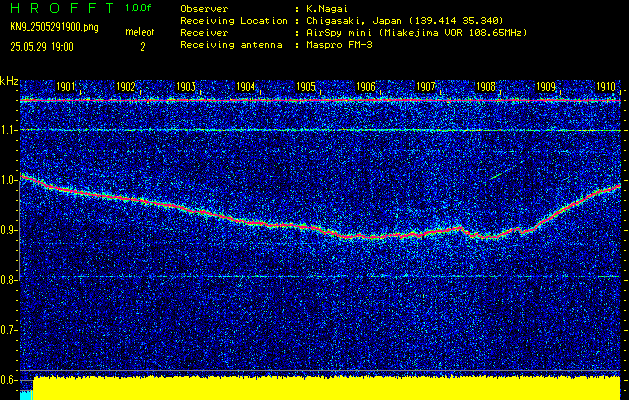This screenshot has width=629, height=400.
Task: Click the 0.8 frequency axis label
Action: pyautogui.click(x=8, y=280)
